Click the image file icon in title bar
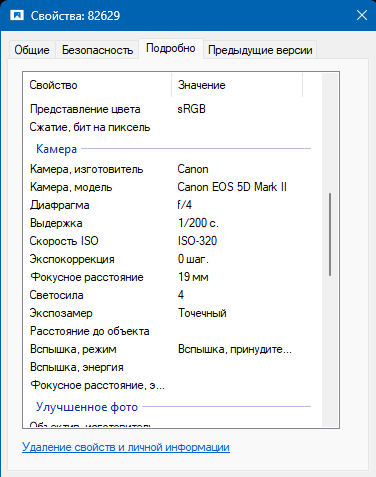The width and height of the screenshot is (376, 477). click(x=17, y=15)
